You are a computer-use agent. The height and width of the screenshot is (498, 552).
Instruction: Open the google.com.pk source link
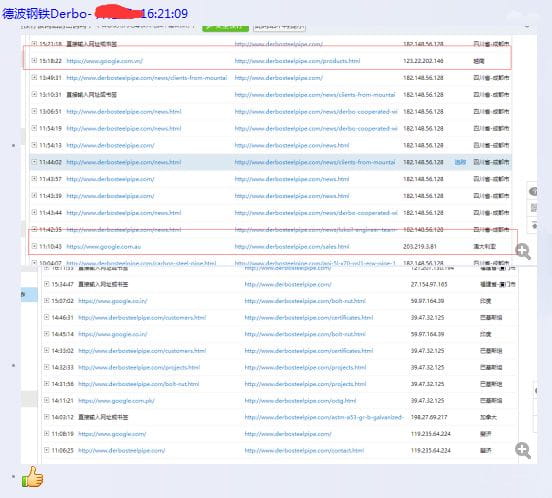point(116,401)
